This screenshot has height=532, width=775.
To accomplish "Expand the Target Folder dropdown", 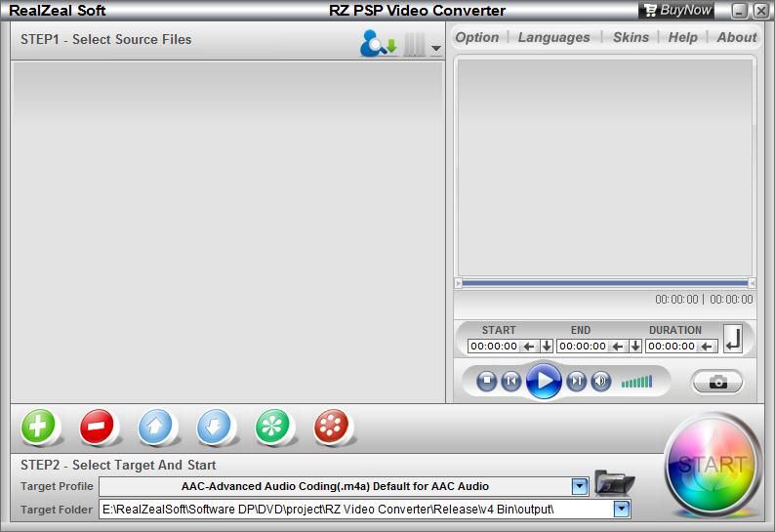I will click(x=621, y=509).
